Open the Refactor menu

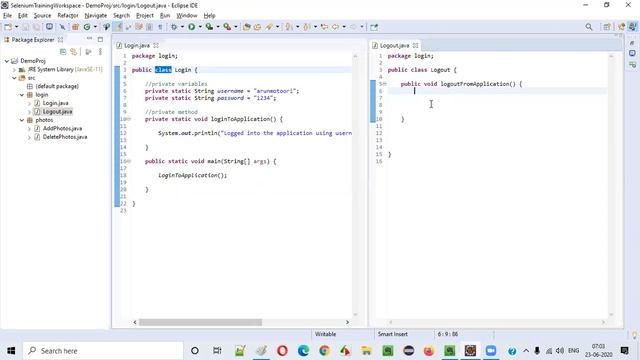tap(68, 16)
